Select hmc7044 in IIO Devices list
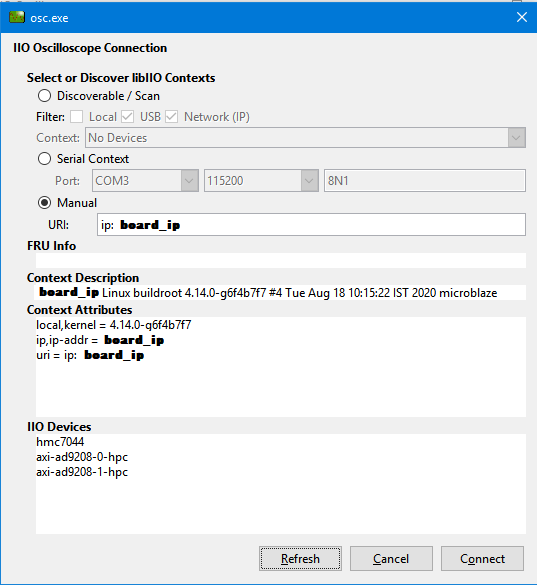The width and height of the screenshot is (538, 587). (x=60, y=442)
